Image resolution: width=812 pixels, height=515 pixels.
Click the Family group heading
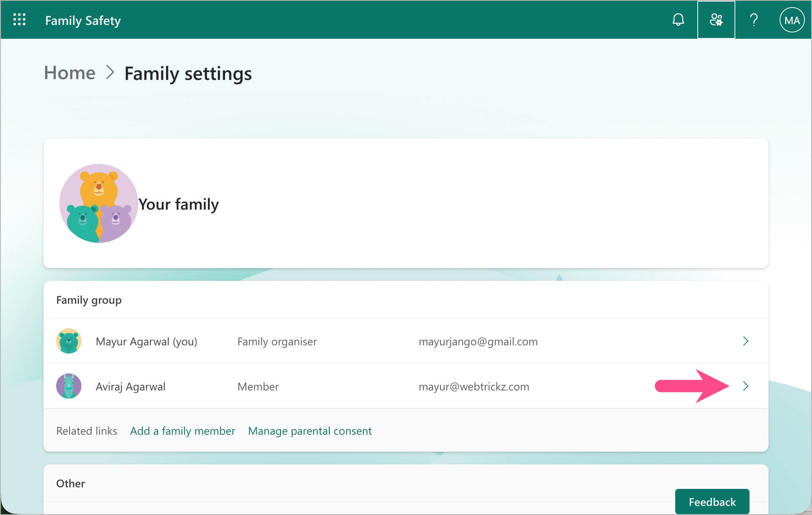point(89,300)
